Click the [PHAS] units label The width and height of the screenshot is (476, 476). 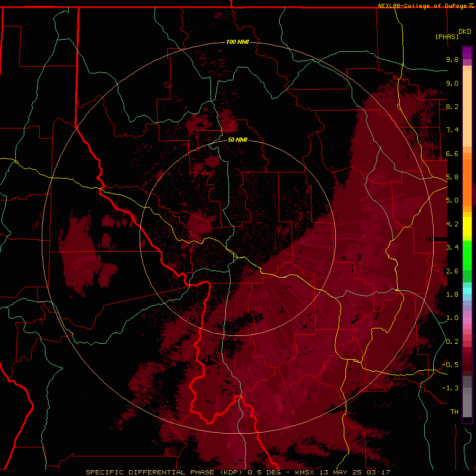pyautogui.click(x=447, y=36)
